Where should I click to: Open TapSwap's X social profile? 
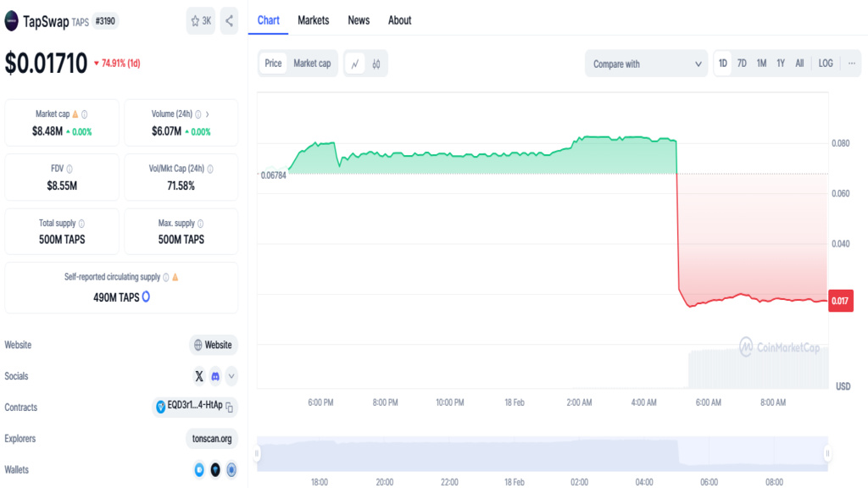click(x=199, y=376)
